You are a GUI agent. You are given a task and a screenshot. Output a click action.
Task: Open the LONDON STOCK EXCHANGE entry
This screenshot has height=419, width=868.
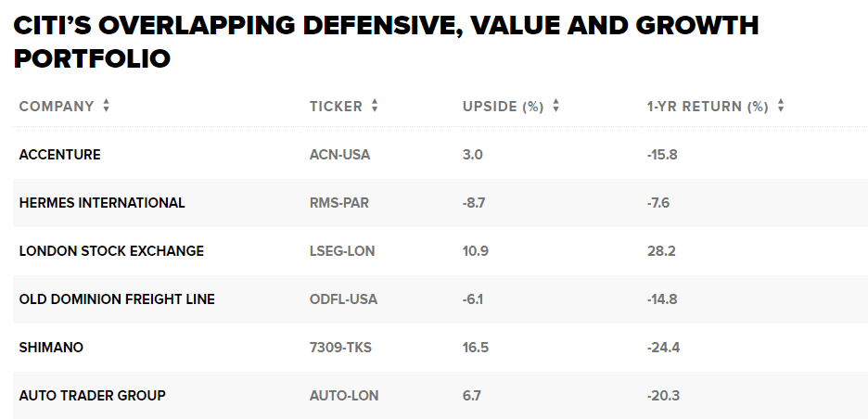click(x=111, y=251)
